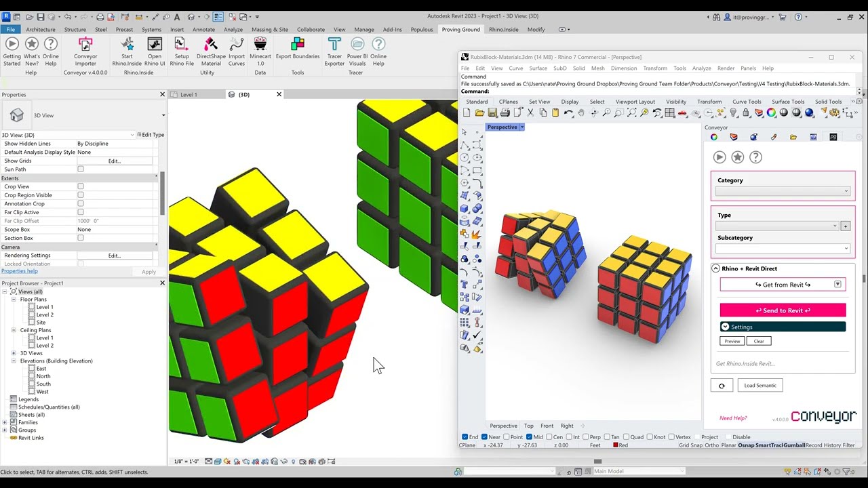Click Rhino Open file toolbar icon
The width and height of the screenshot is (868, 488).
479,113
